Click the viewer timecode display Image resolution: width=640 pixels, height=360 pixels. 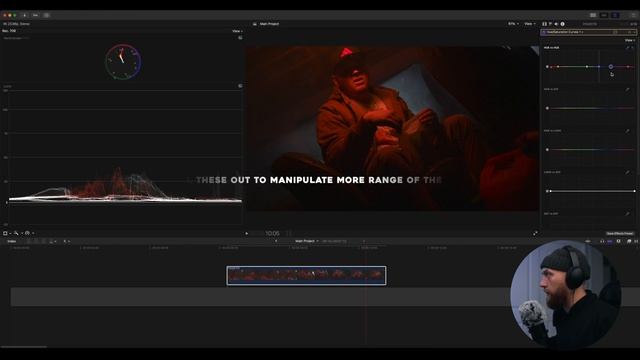272,233
